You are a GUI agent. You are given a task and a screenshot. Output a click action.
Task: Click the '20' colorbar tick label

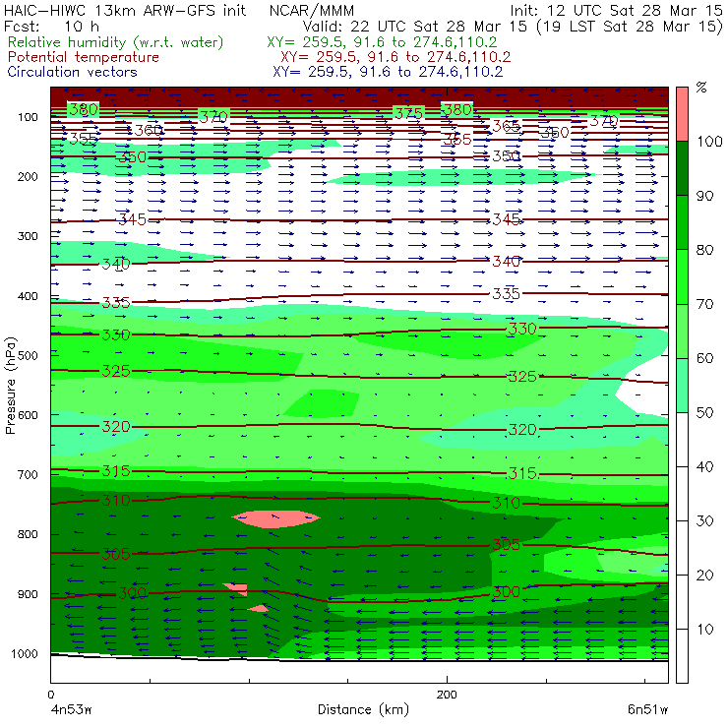(x=704, y=576)
